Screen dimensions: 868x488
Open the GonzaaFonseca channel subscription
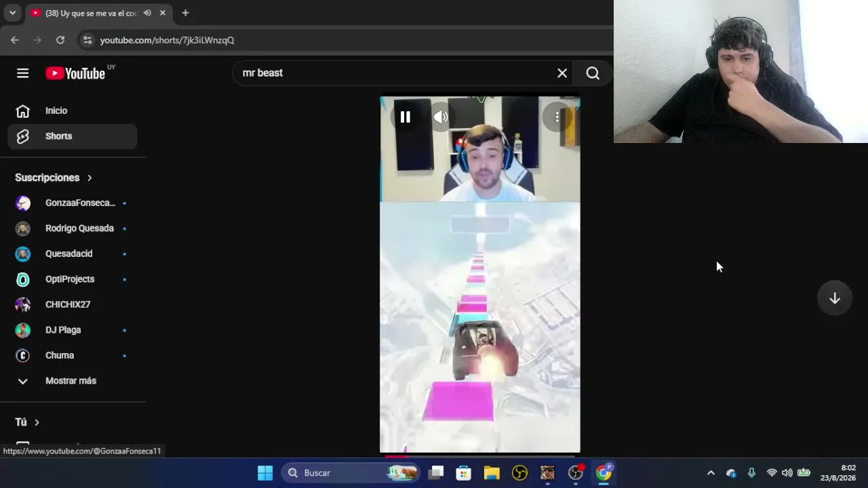(x=73, y=203)
